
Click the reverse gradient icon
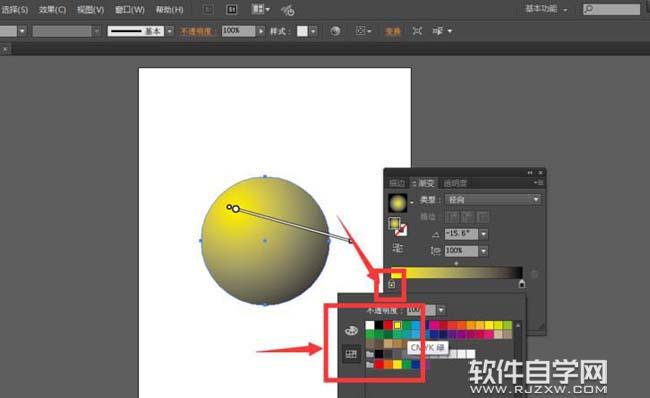point(398,248)
